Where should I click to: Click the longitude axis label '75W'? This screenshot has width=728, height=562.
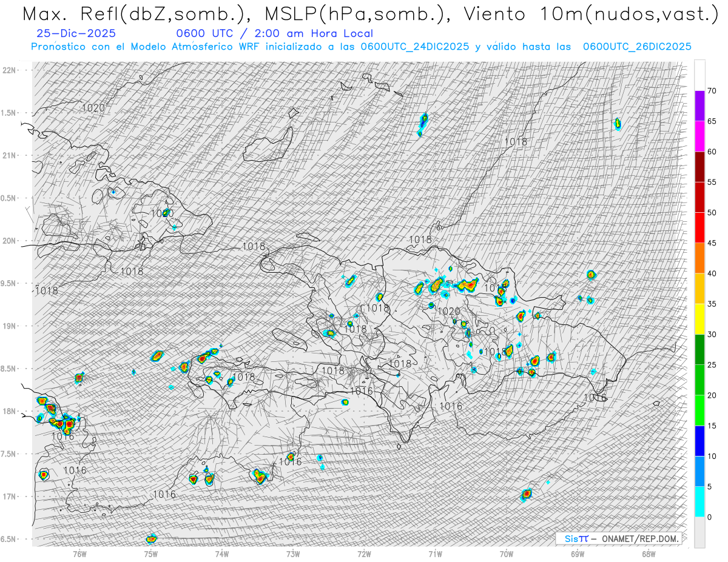(x=151, y=554)
